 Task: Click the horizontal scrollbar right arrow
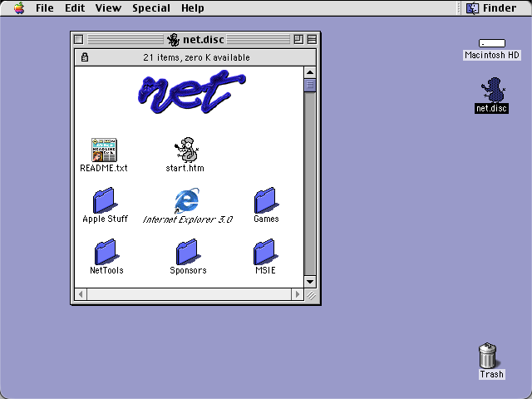298,294
